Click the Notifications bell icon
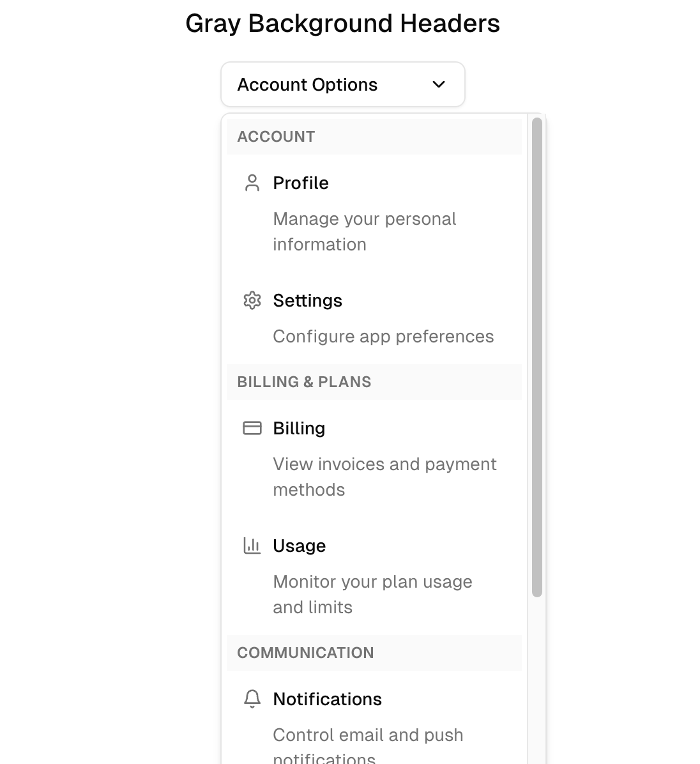The width and height of the screenshot is (700, 764). click(252, 699)
